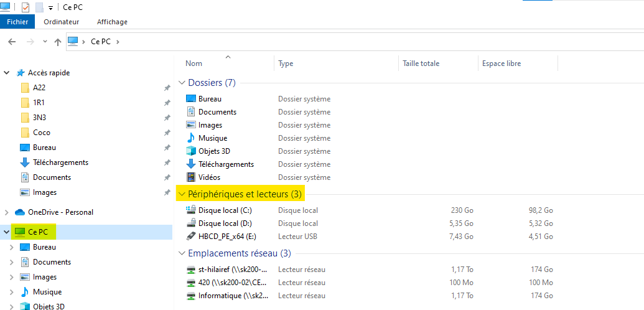Viewport: 644px width, 310px height.
Task: Collapse the Dossiers (7) group
Action: click(182, 83)
